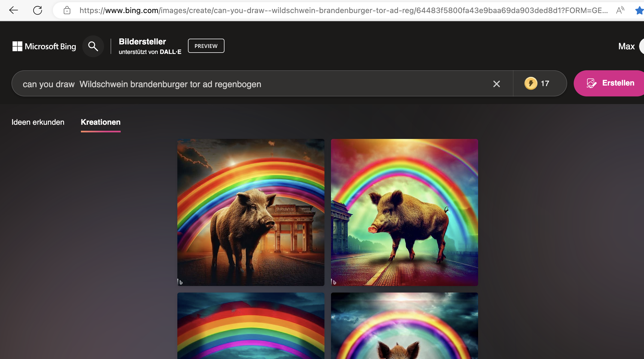
Task: Open the colorful boar on road image
Action: pyautogui.click(x=404, y=212)
